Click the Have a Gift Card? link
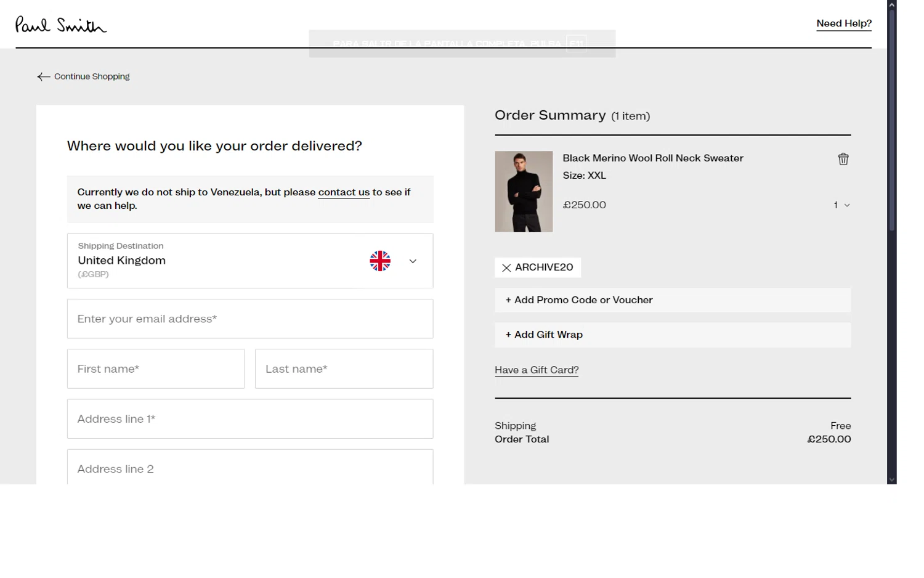The height and width of the screenshot is (578, 924). [x=537, y=370]
